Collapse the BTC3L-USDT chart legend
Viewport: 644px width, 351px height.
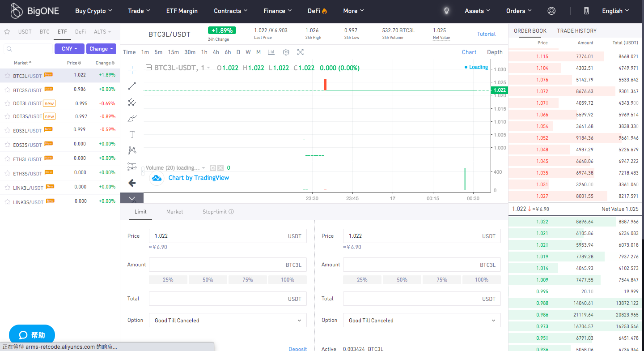tap(149, 68)
